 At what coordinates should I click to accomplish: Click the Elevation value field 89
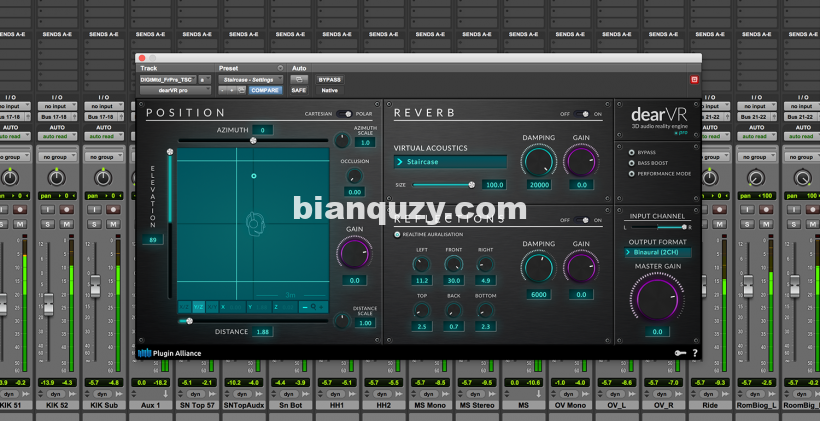153,240
